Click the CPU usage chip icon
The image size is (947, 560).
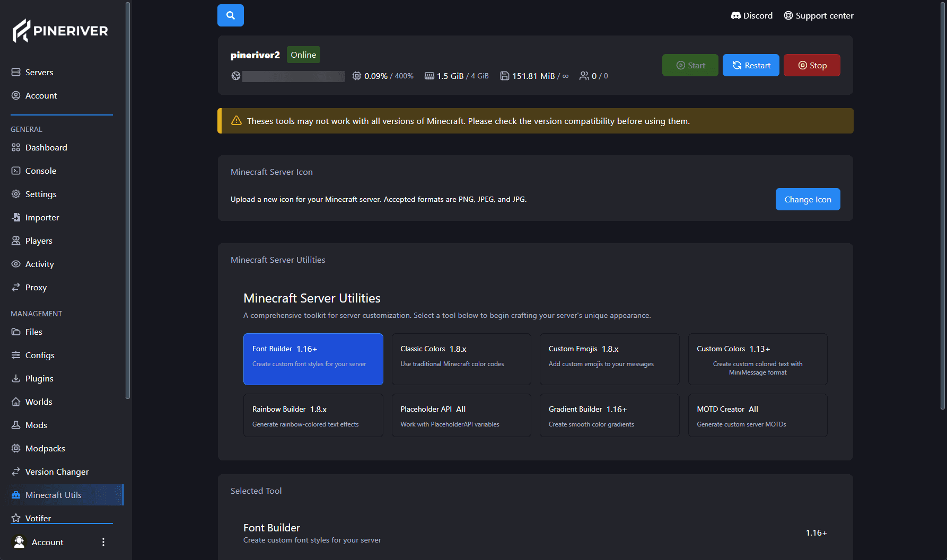coord(357,76)
